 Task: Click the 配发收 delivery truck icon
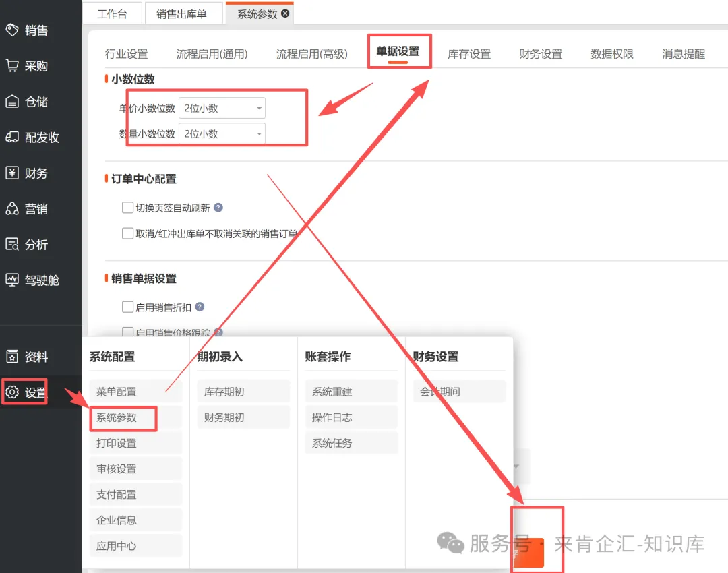[x=12, y=138]
